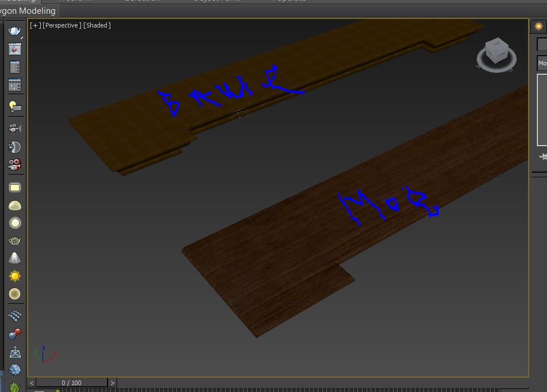This screenshot has height=392, width=547.
Task: Select the dome hemisphere icon
Action: (15, 205)
